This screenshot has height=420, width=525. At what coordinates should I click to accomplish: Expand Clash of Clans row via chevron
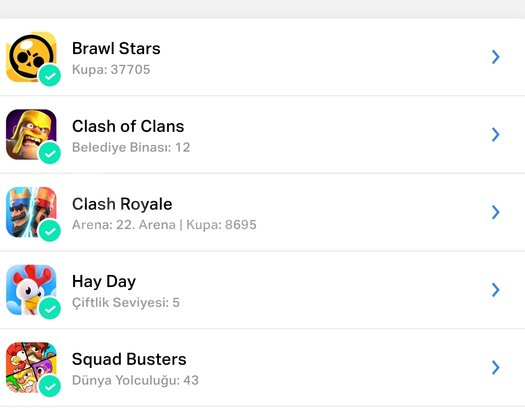[496, 135]
